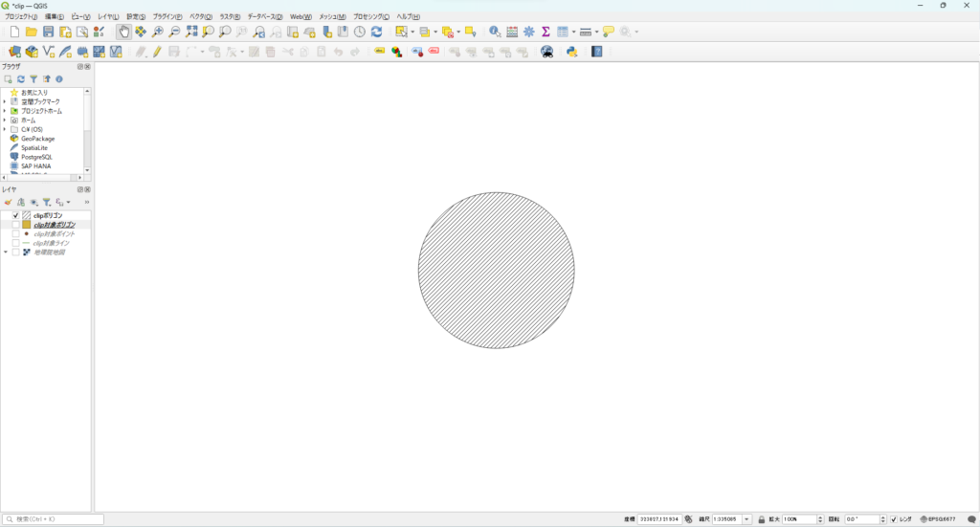Open the scale dropdown in status bar
Screen dimensions: 980x527
pyautogui.click(x=746, y=519)
